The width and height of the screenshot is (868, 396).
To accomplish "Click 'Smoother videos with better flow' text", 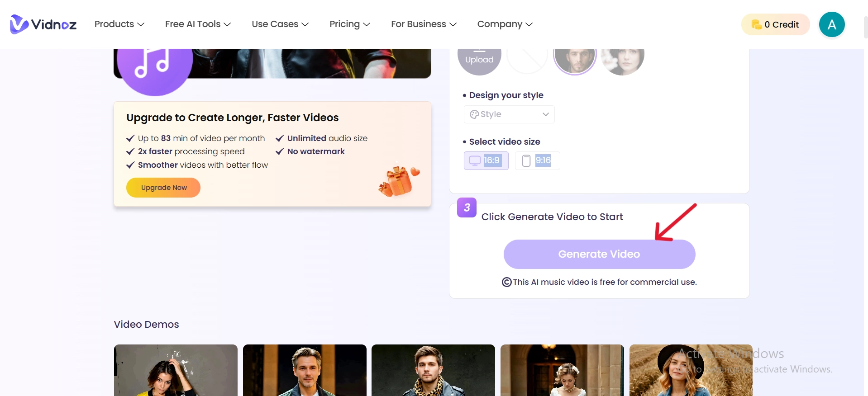I will coord(203,165).
